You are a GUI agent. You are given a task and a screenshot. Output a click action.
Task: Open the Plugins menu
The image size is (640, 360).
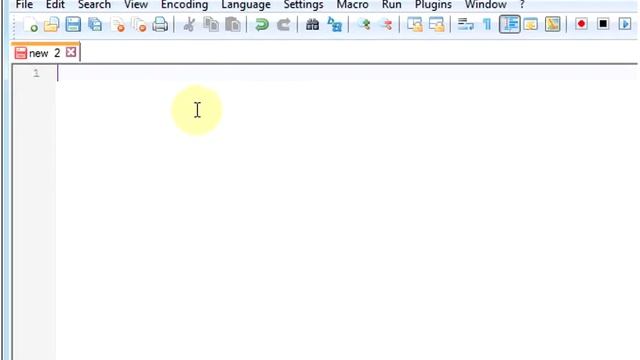433,5
